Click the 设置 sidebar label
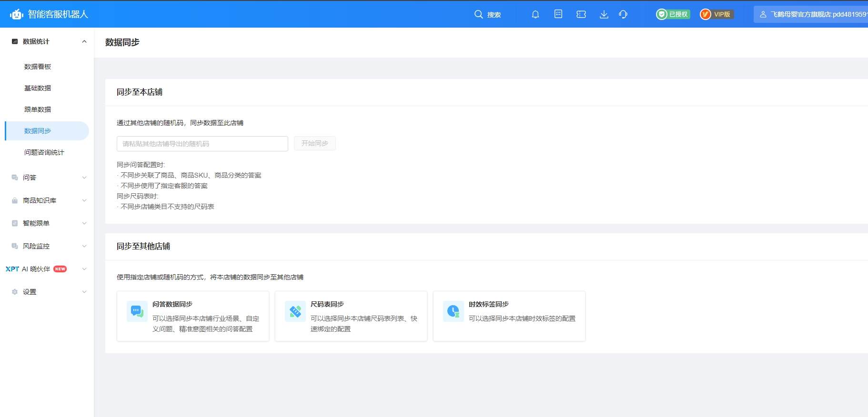The height and width of the screenshot is (417, 868). [30, 292]
